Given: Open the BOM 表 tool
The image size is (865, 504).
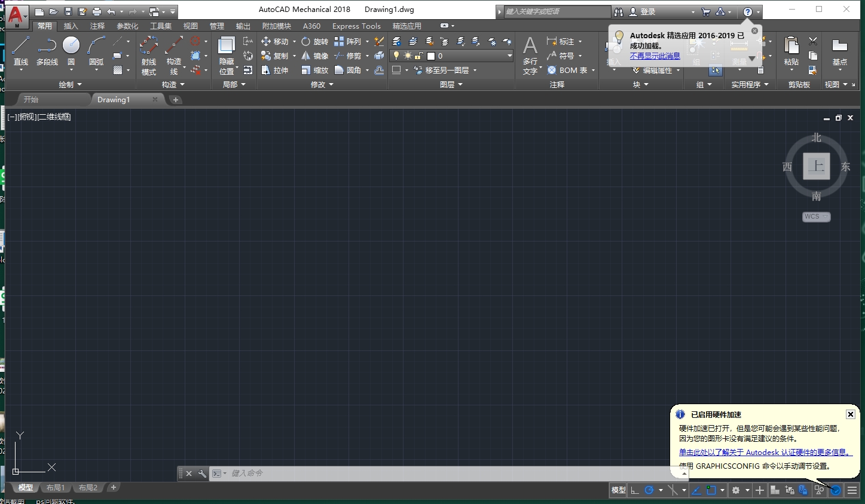Looking at the screenshot, I should [567, 70].
